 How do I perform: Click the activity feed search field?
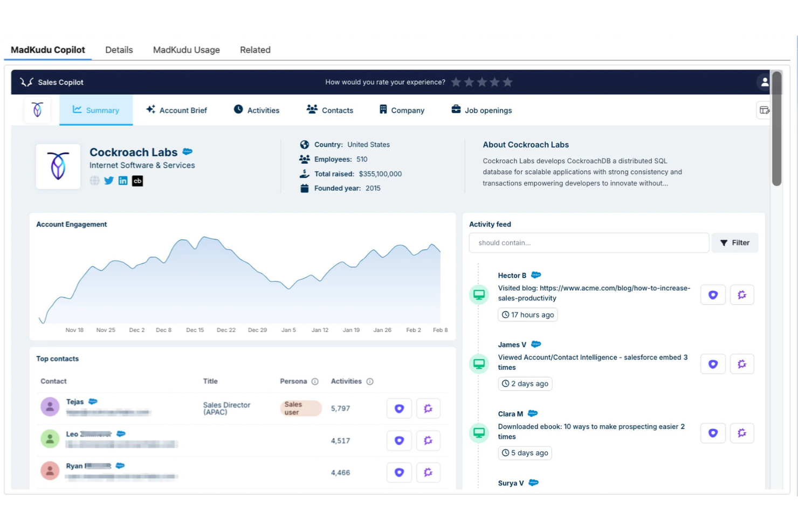589,243
